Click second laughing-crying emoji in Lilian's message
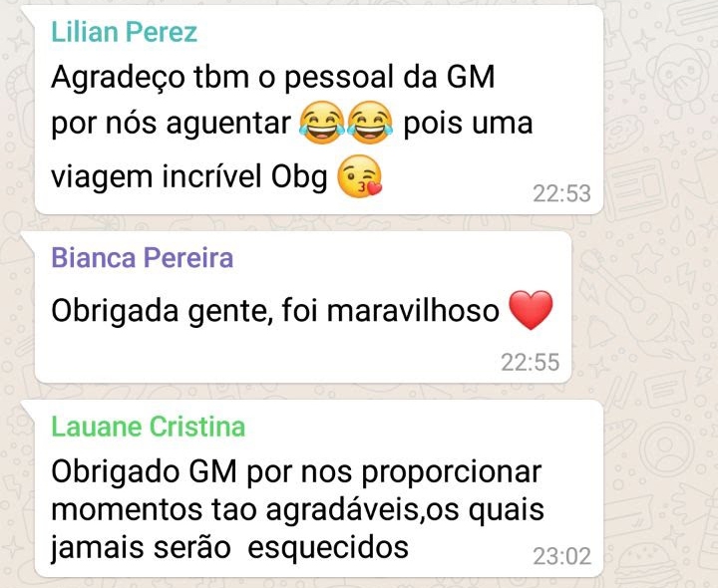The height and width of the screenshot is (588, 718). 370,123
